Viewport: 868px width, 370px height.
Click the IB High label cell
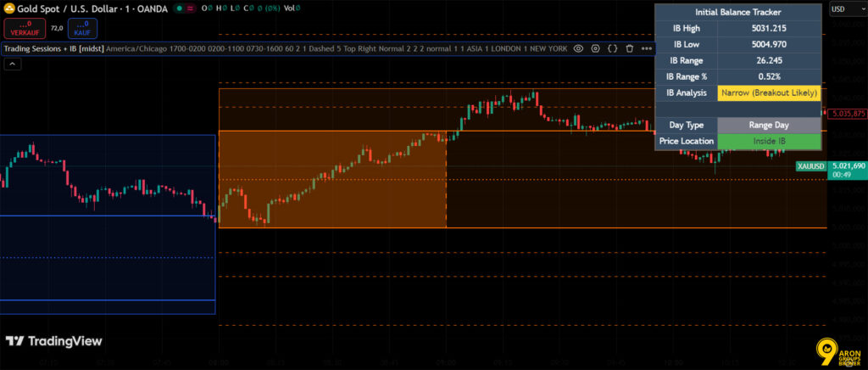click(687, 28)
